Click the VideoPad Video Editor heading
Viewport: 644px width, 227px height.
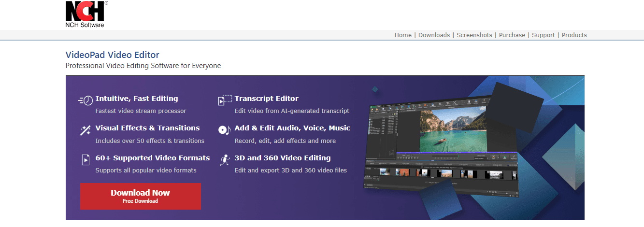113,55
